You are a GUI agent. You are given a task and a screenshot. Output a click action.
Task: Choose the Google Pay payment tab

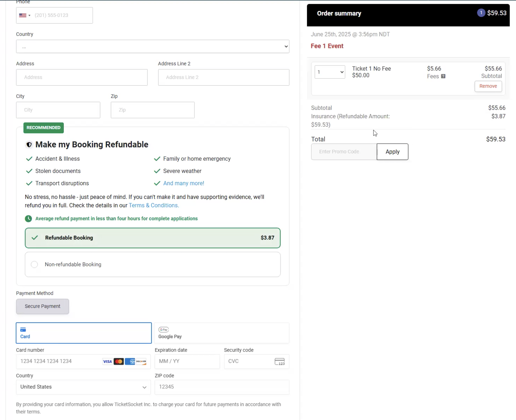point(221,333)
